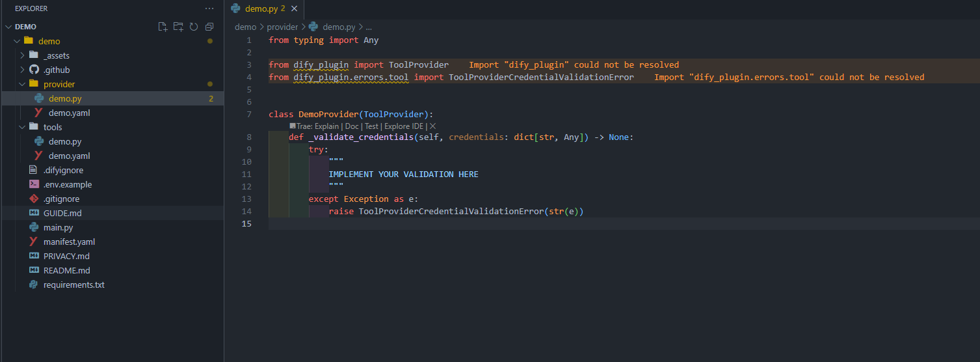This screenshot has width=980, height=362.
Task: Click the provider breadcrumb segment
Action: (282, 27)
